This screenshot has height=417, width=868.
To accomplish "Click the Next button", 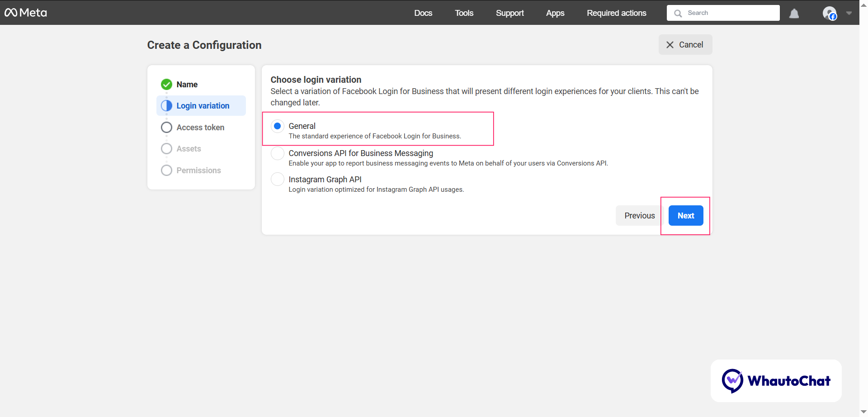I will (x=686, y=215).
